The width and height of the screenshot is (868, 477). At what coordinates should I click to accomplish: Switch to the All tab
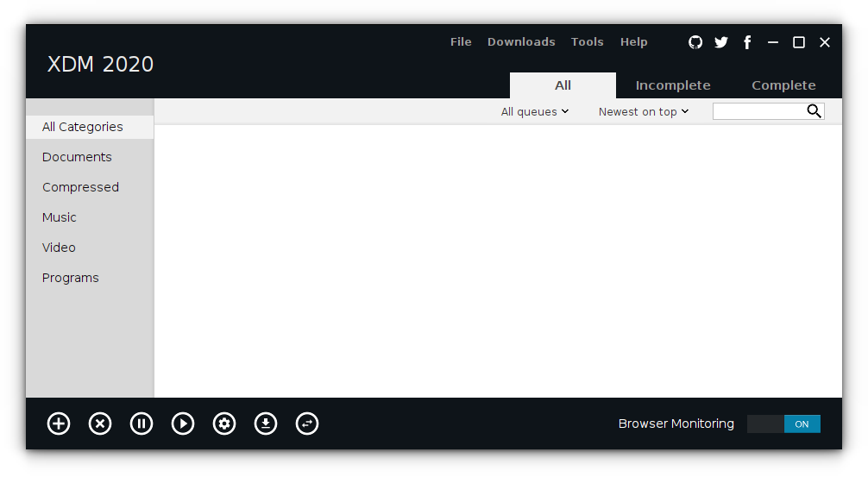563,85
